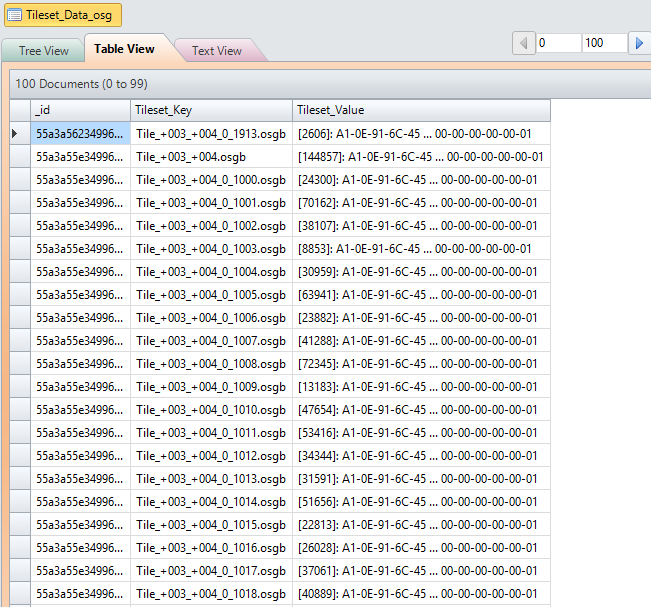Select cell Tile_+003_+004_0_1007.osgb
Screen dimensions: 651x607
click(x=212, y=341)
